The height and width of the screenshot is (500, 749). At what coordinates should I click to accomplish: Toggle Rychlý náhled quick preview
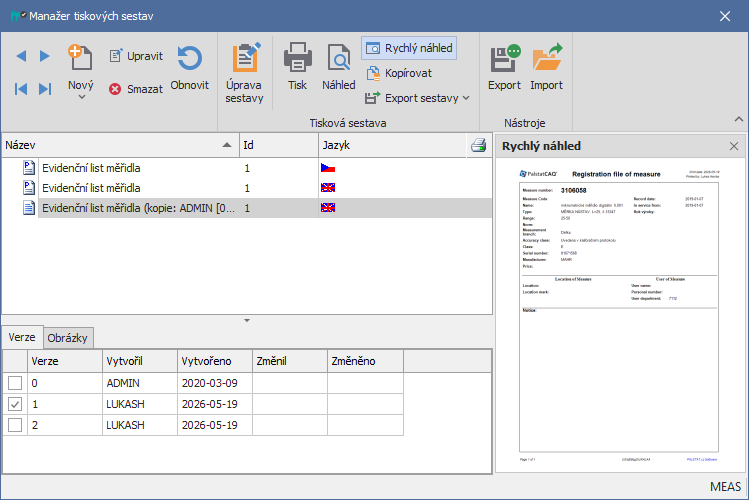[x=409, y=48]
